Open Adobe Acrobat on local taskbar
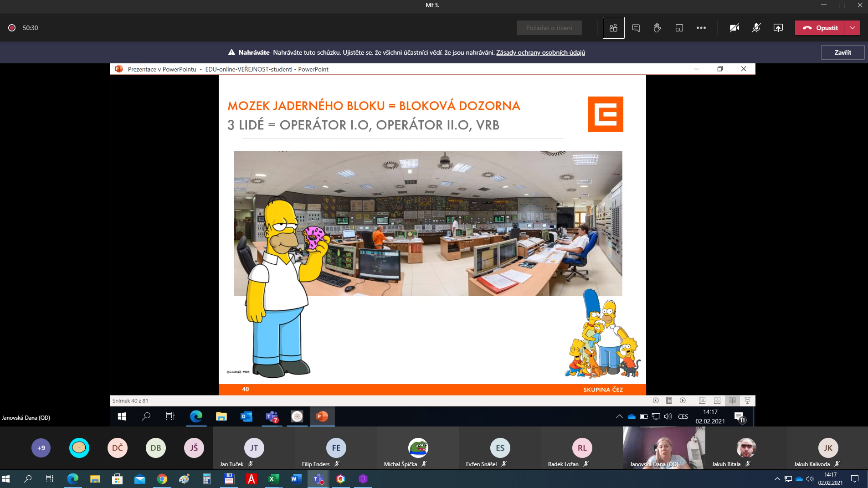This screenshot has height=488, width=868. coord(251,479)
